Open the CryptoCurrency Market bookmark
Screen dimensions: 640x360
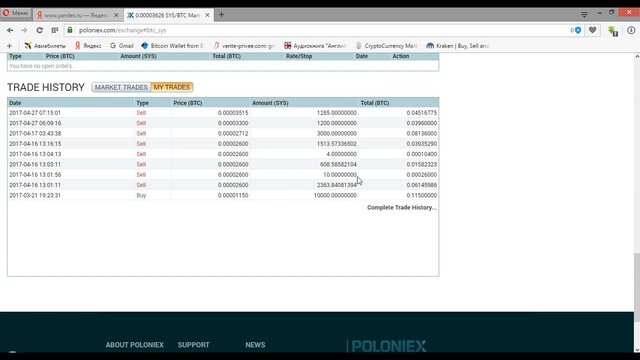(386, 46)
